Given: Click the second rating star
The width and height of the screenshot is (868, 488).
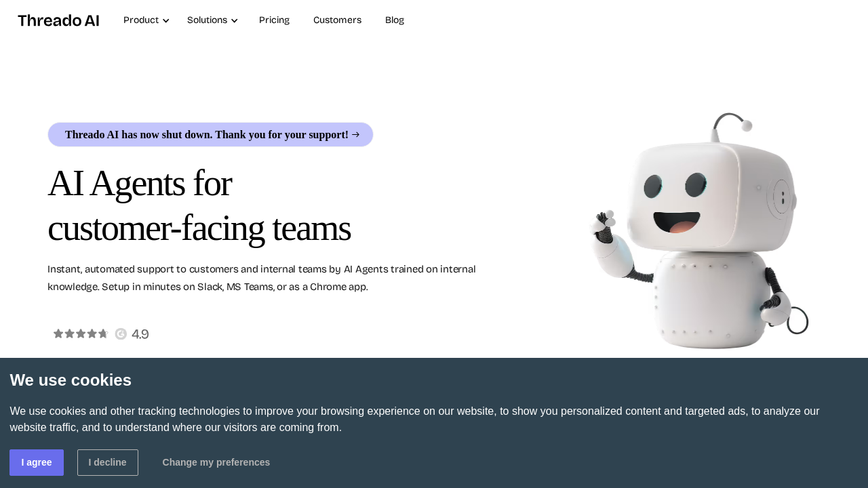Looking at the screenshot, I should (x=68, y=333).
